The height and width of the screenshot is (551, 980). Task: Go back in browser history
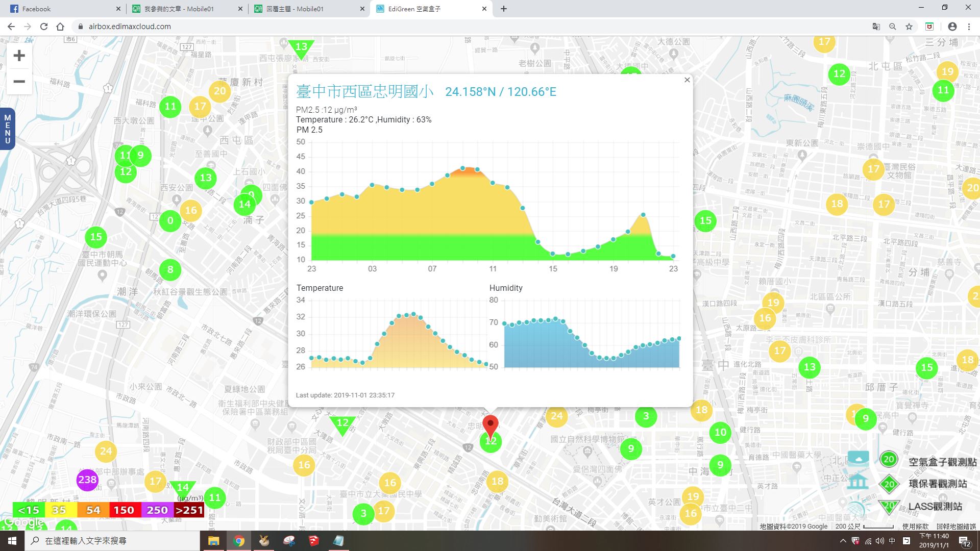click(x=11, y=27)
